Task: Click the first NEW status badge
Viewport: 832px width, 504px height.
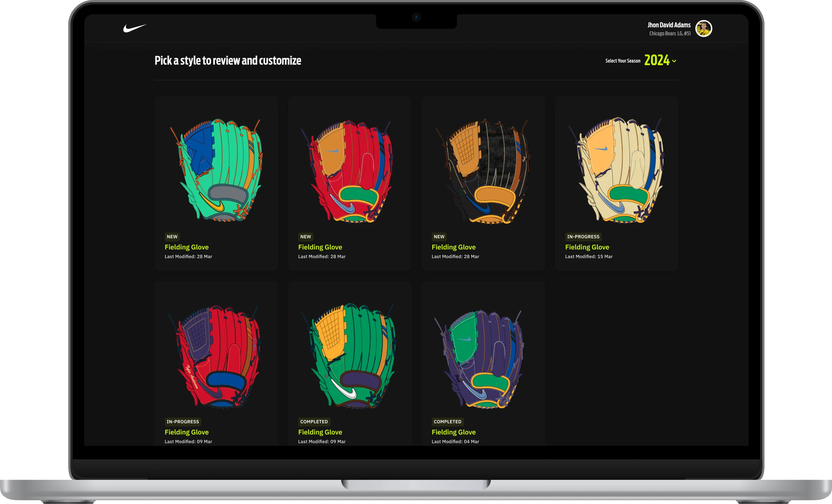Action: 172,237
